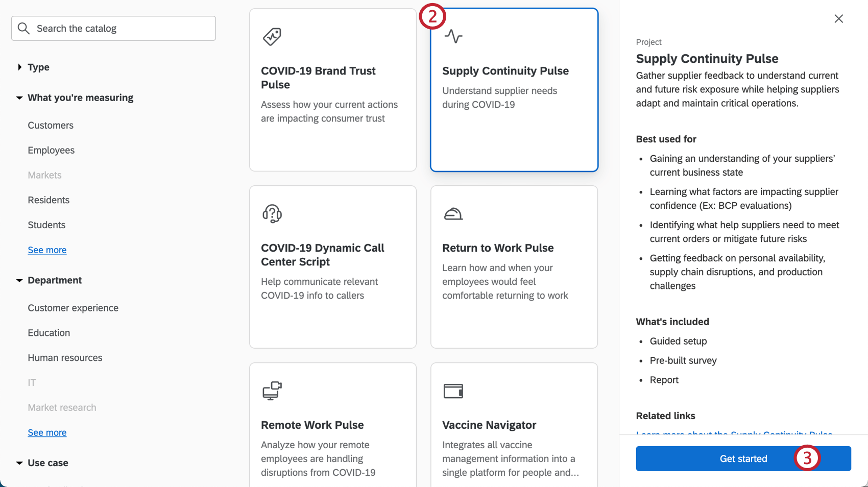Open the Return to Work Pulse card
The height and width of the screenshot is (487, 868).
(x=514, y=266)
